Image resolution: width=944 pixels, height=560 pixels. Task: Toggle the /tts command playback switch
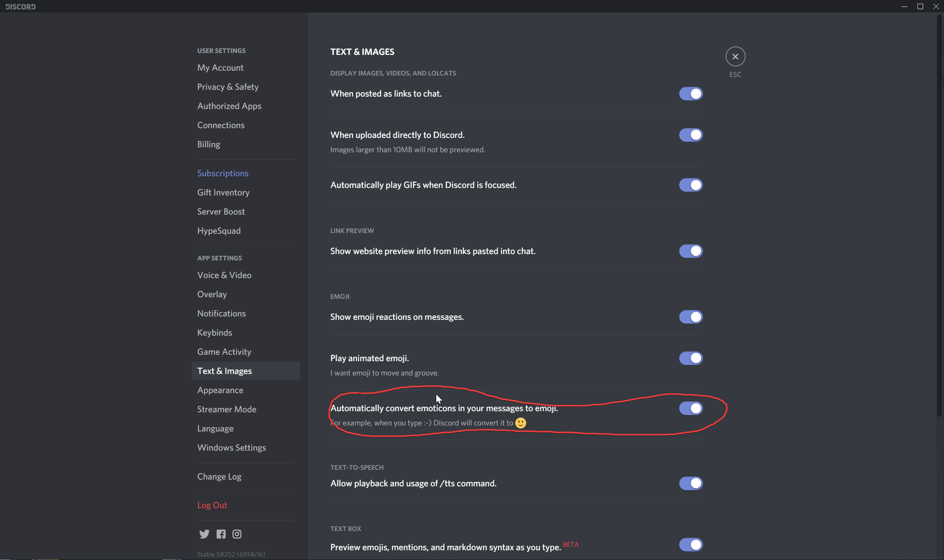690,483
